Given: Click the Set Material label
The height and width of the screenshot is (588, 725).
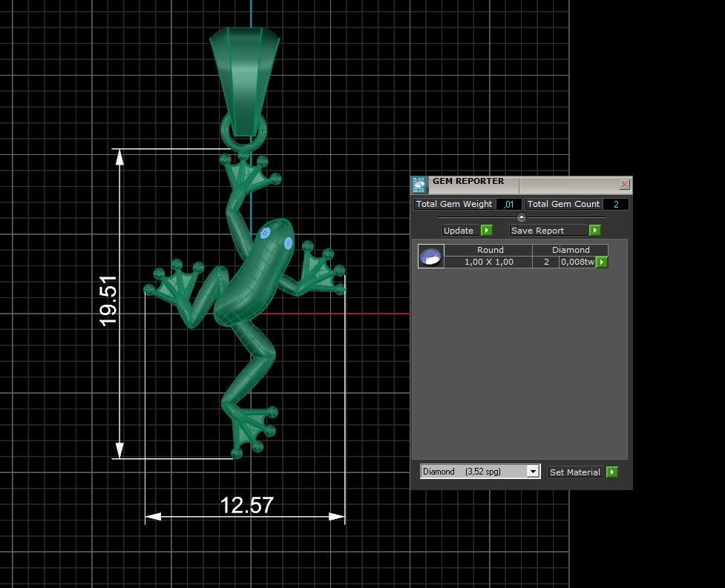Looking at the screenshot, I should [x=574, y=472].
